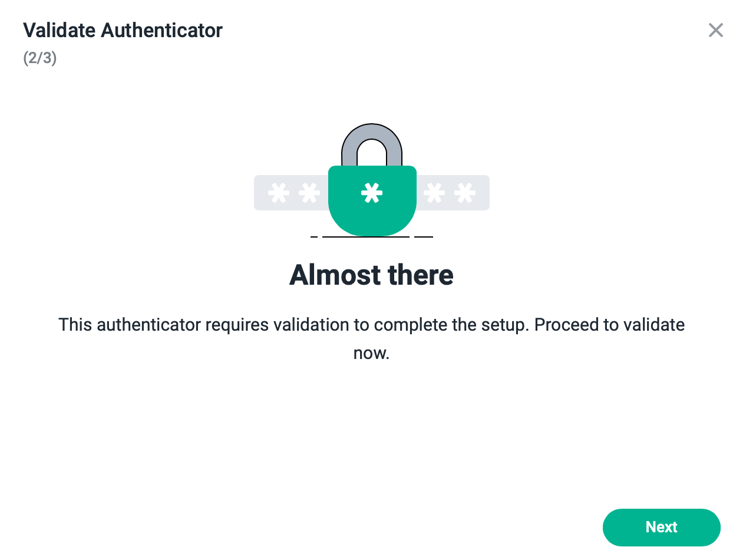Click the white asterisk inside the padlock

pyautogui.click(x=372, y=193)
